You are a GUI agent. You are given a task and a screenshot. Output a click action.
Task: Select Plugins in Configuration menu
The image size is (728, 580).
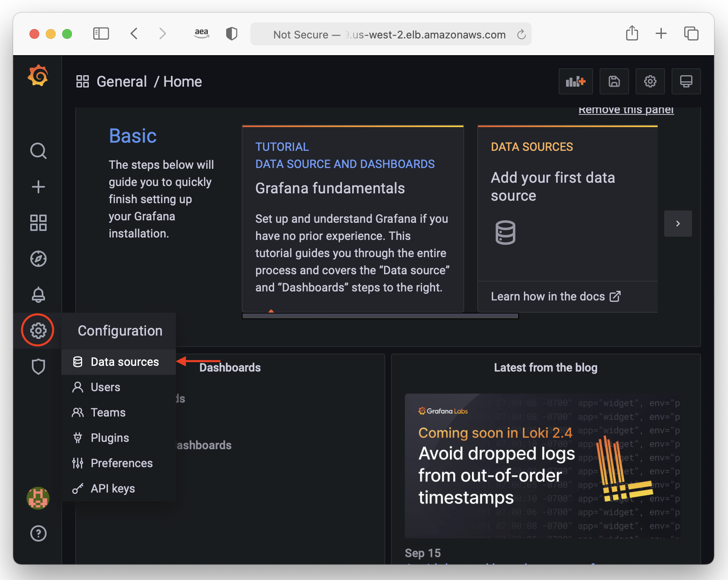tap(119, 438)
